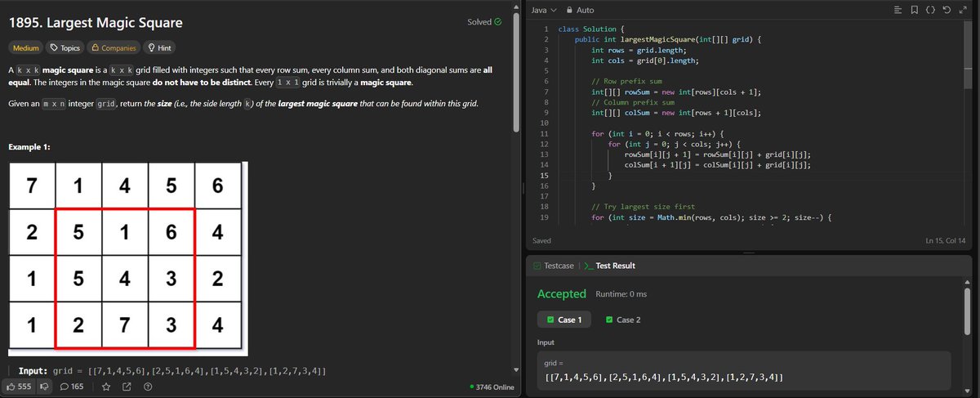Click the thumbs down dislike icon

45,387
